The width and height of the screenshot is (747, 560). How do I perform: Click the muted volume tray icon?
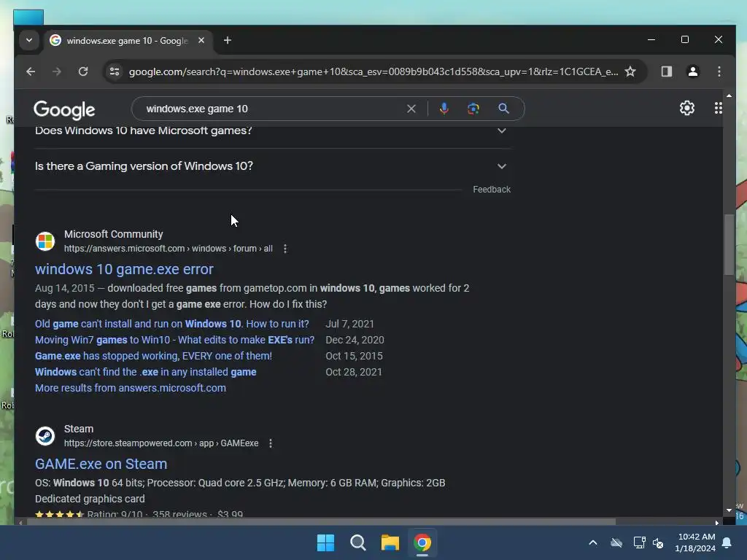point(658,542)
